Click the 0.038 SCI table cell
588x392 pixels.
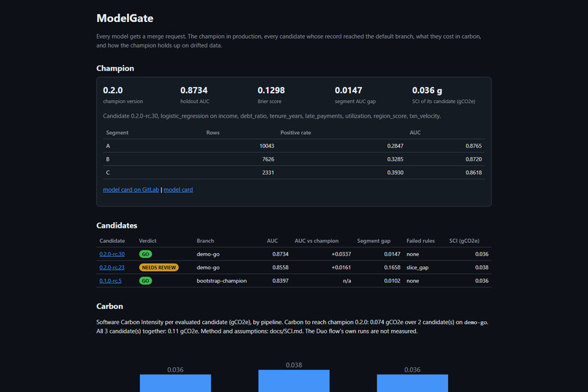(482, 267)
